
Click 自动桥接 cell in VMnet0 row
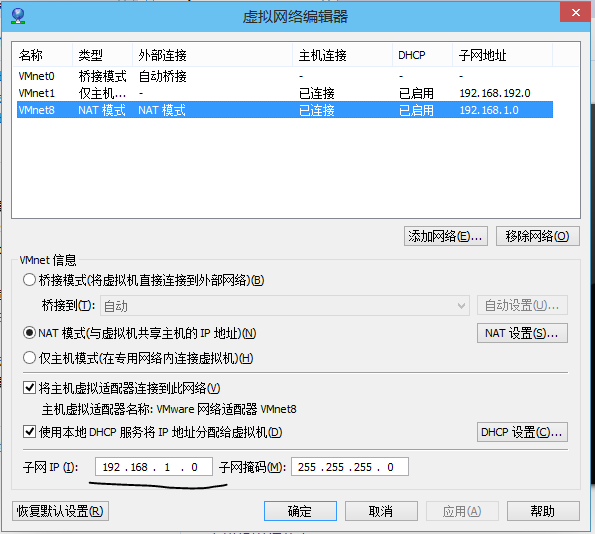tap(162, 76)
